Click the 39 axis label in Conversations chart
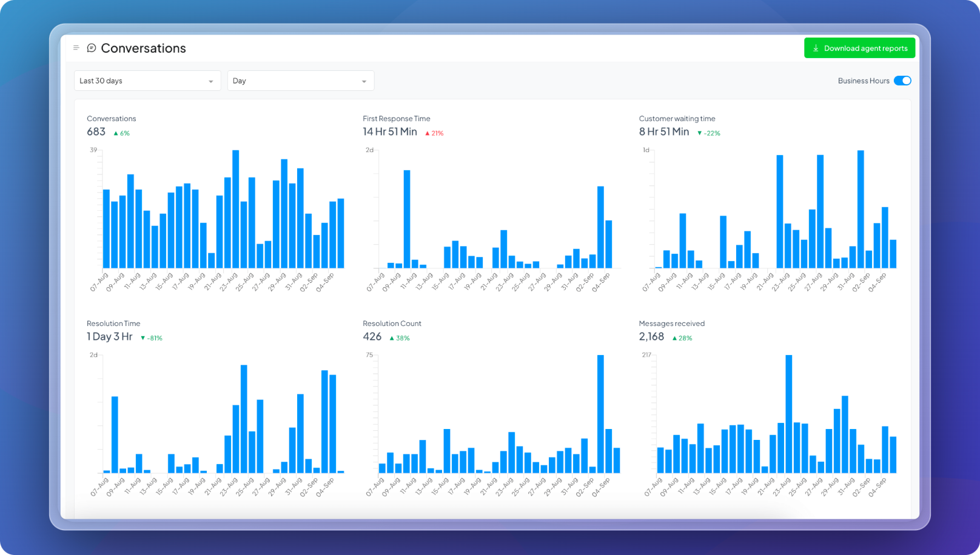The image size is (980, 555). tap(93, 150)
